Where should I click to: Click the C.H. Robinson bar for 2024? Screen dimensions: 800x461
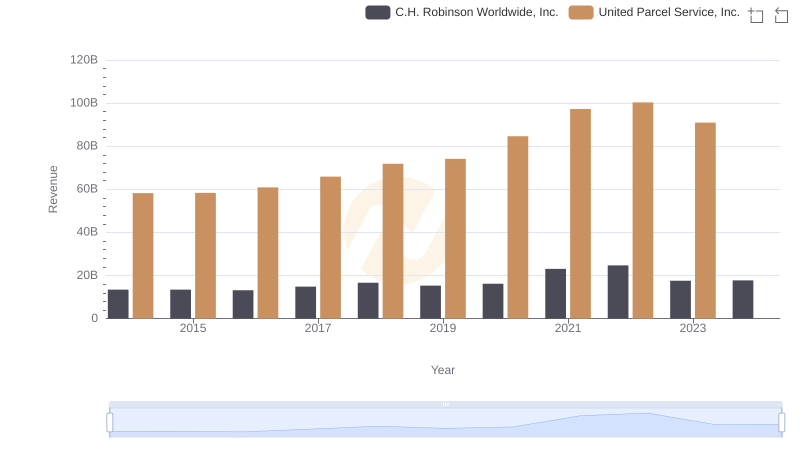[x=743, y=299]
